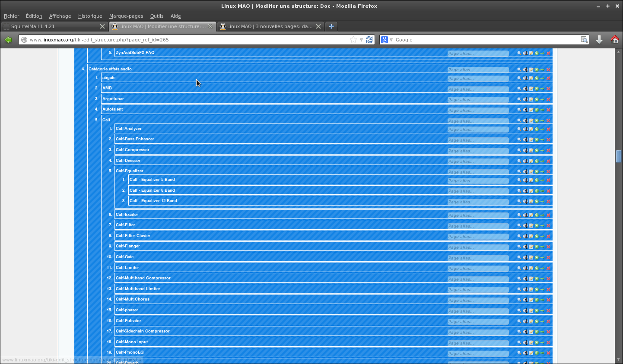623x364 pixels.
Task: Click the move icon on the Calf-Mono Input row
Action: point(525,342)
